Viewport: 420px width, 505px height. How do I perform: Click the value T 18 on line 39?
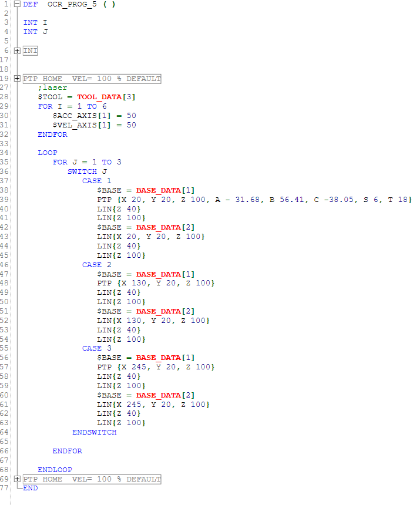(x=398, y=200)
